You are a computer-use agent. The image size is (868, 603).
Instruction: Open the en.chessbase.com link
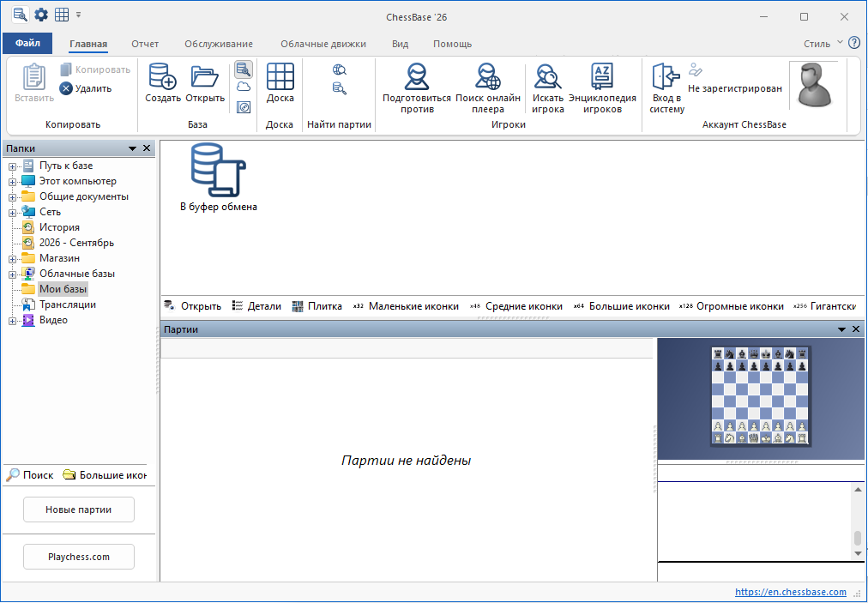(791, 592)
